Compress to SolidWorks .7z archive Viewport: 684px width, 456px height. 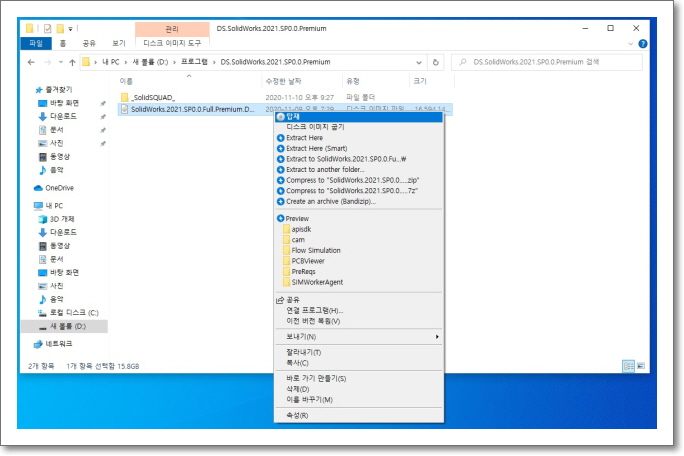pyautogui.click(x=359, y=191)
